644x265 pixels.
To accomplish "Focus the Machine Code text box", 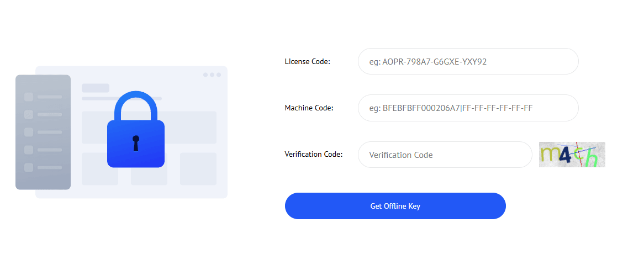I will [x=468, y=108].
